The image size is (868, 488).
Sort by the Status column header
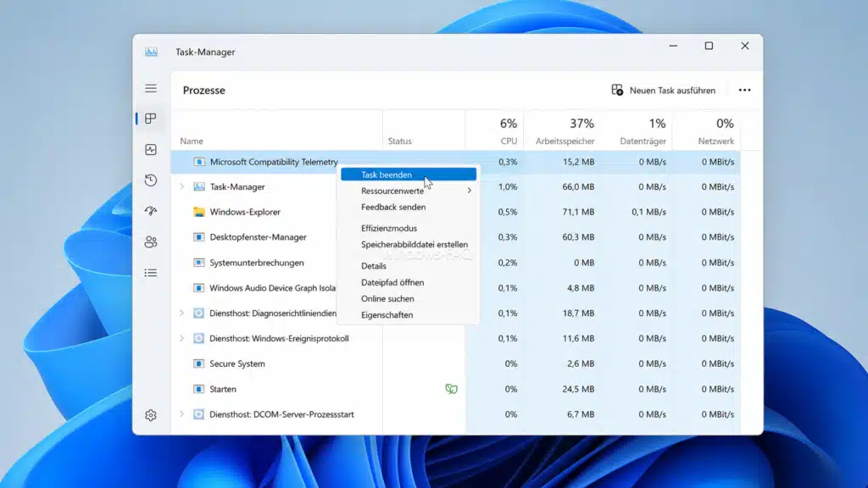pos(400,141)
